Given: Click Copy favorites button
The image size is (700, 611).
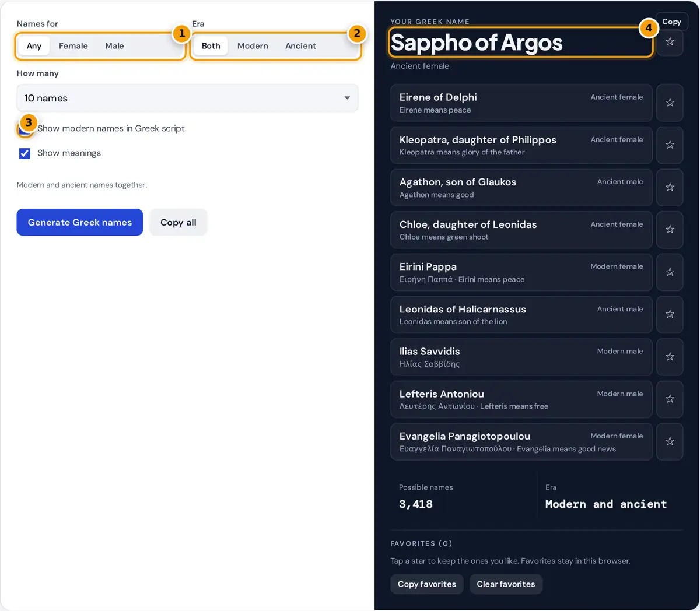Looking at the screenshot, I should click(427, 584).
